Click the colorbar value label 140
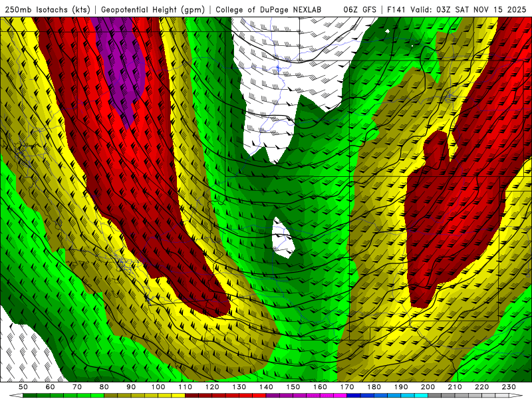This screenshot has width=532, height=399. 266,387
